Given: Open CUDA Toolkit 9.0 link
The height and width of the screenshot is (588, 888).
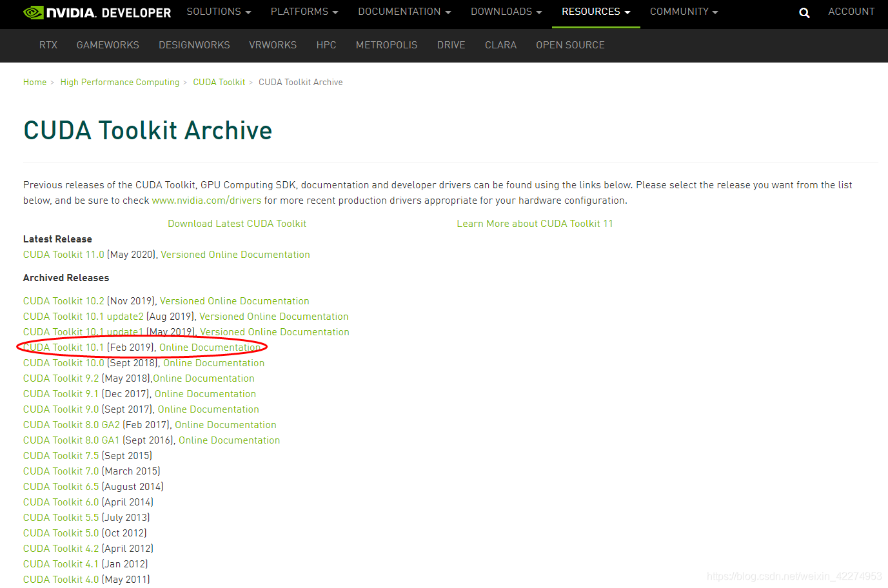Looking at the screenshot, I should (x=61, y=409).
